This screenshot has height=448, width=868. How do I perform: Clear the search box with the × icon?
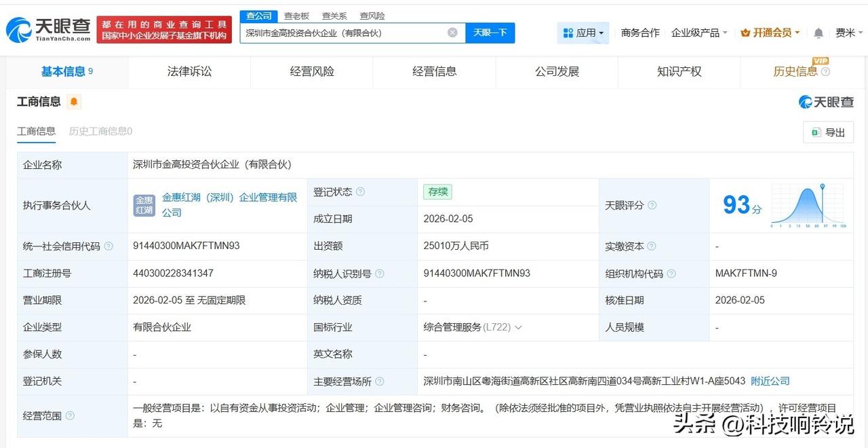click(x=452, y=32)
